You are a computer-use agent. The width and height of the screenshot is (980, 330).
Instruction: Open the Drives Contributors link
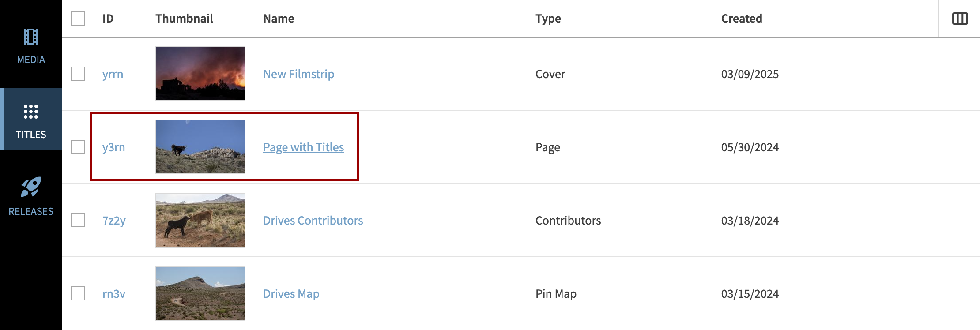[313, 221]
